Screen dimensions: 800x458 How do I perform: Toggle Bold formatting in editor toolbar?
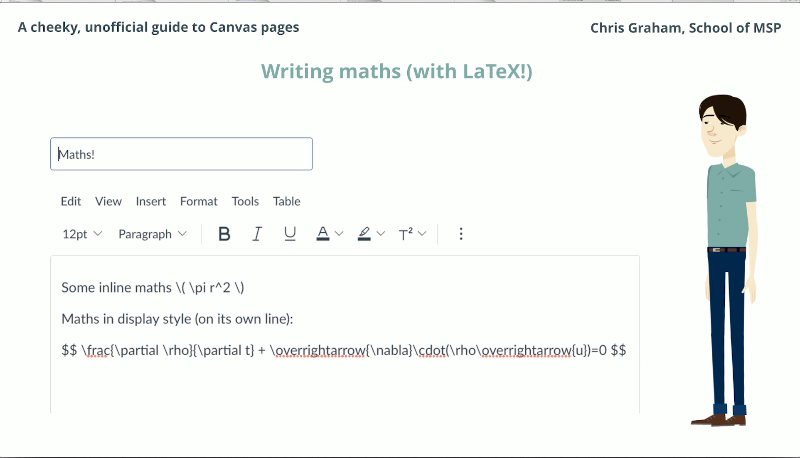pos(224,234)
